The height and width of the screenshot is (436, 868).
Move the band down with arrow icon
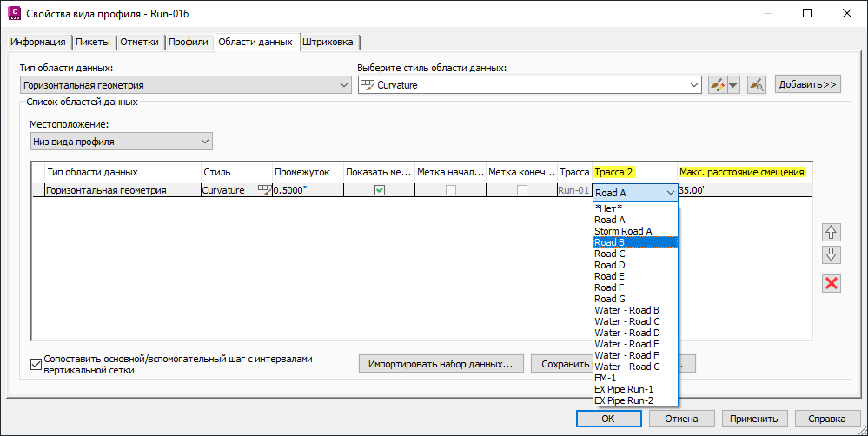pos(831,255)
